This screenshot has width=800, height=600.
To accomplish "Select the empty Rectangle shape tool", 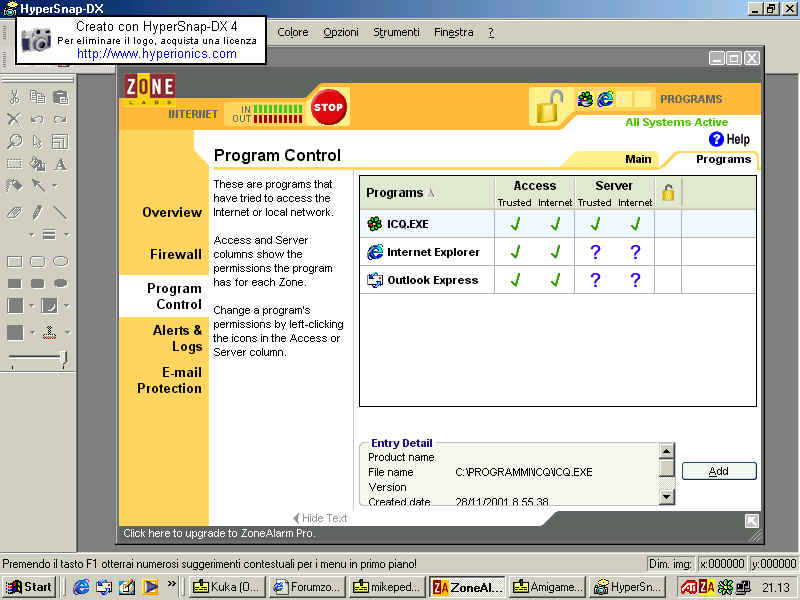I will pyautogui.click(x=15, y=262).
